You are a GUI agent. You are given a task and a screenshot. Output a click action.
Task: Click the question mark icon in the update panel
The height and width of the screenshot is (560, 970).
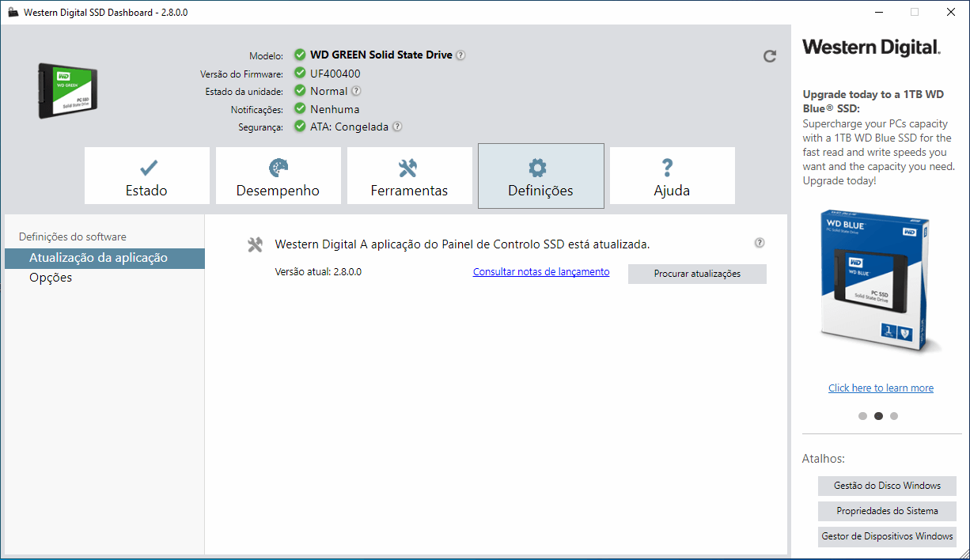click(759, 243)
